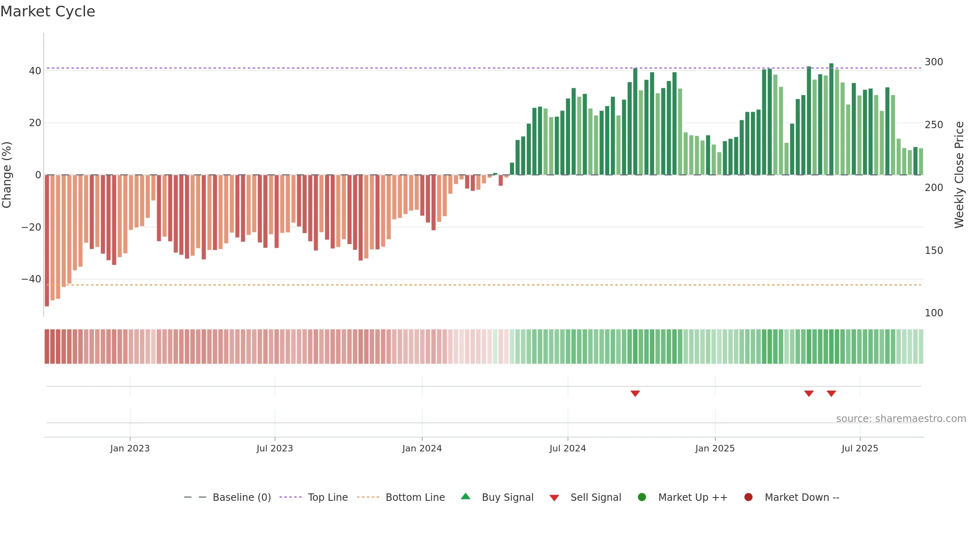
Task: Click the Jul 2023 axis label
Action: click(275, 448)
